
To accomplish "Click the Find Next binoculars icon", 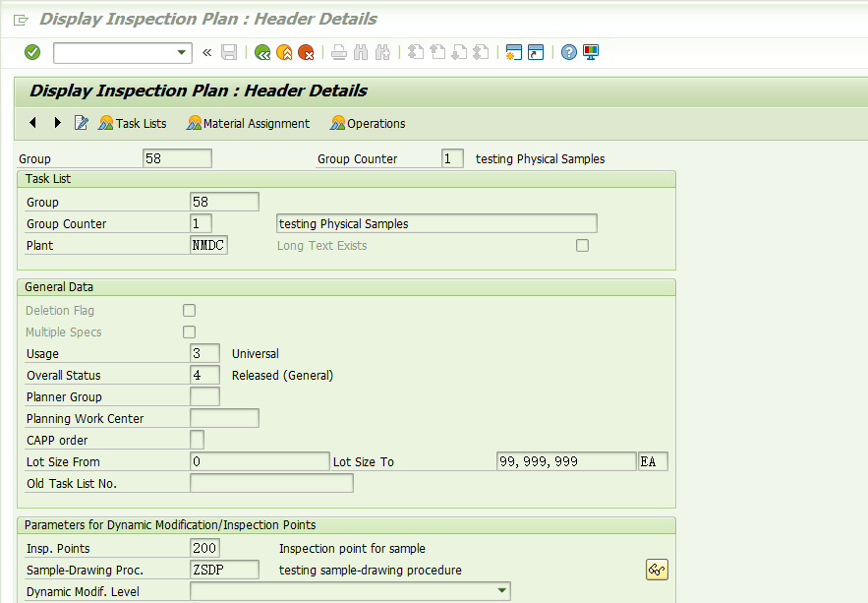I will click(x=382, y=52).
